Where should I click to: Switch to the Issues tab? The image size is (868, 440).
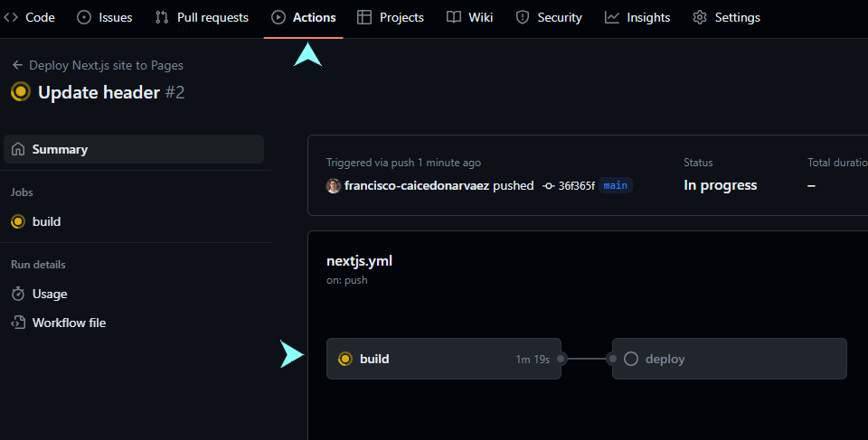[x=105, y=18]
